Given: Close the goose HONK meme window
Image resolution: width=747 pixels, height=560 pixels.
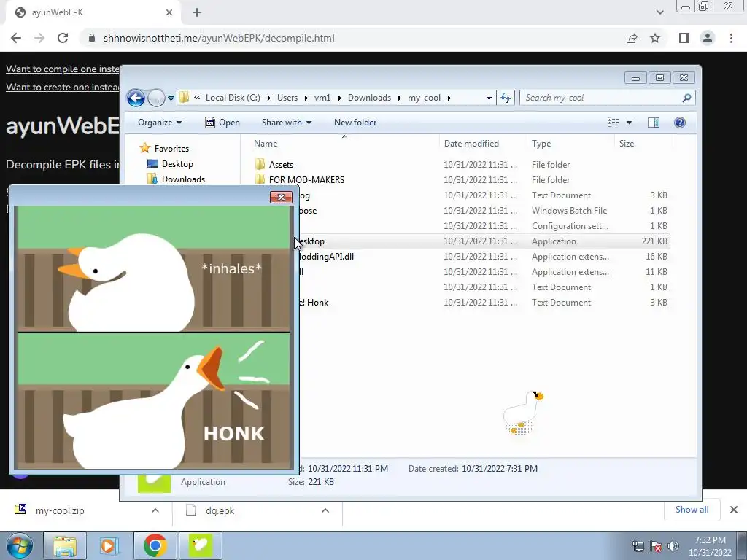Looking at the screenshot, I should [281, 197].
